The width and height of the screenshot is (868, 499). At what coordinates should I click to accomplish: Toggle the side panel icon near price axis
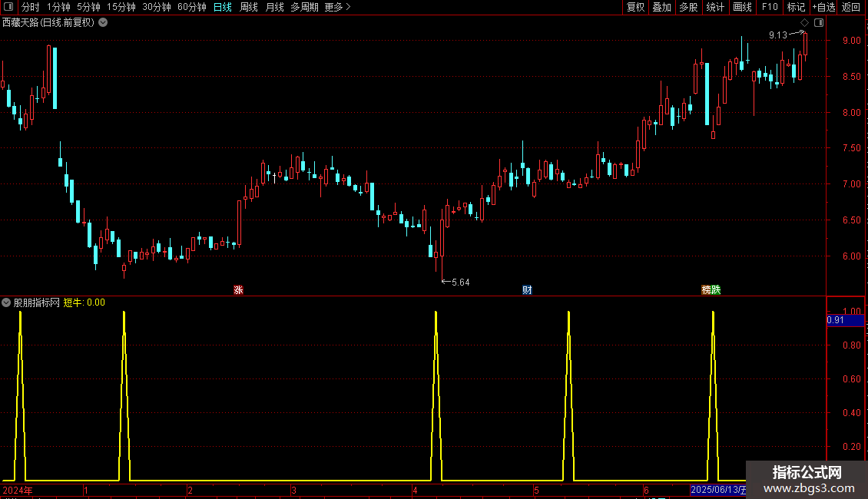tap(819, 23)
